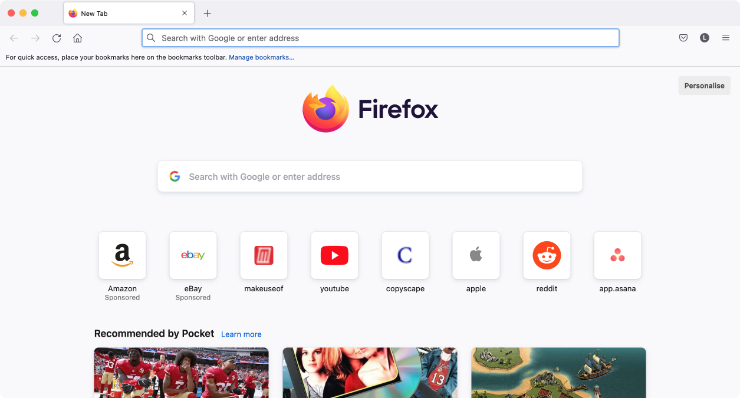Screen dimensions: 740x398
Task: Open the app.asana shortcut tile
Action: [x=618, y=255]
